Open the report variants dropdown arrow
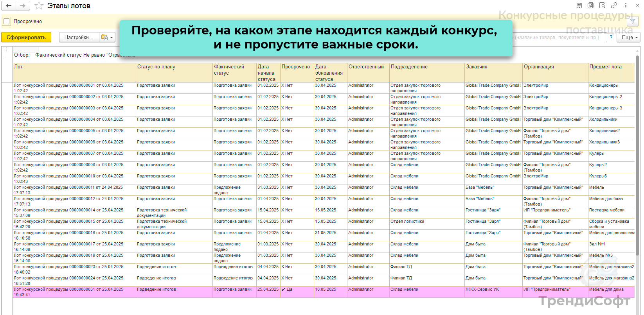644x315 pixels. point(112,37)
